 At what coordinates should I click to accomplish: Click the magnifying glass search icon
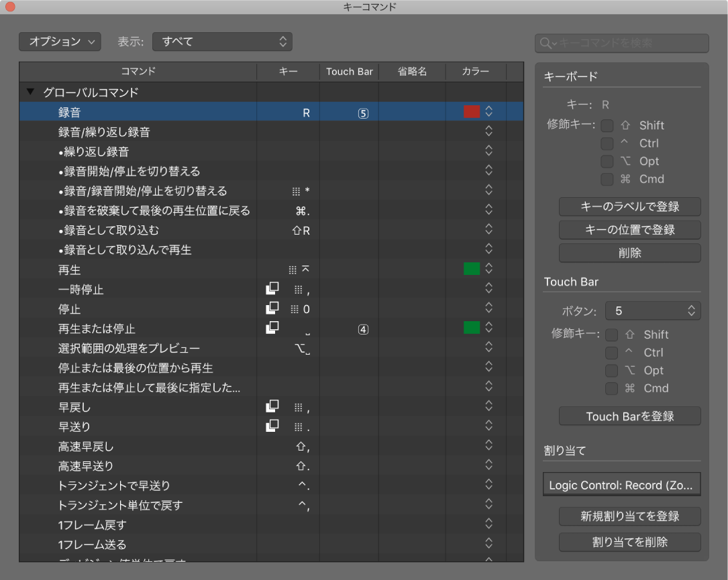click(547, 43)
